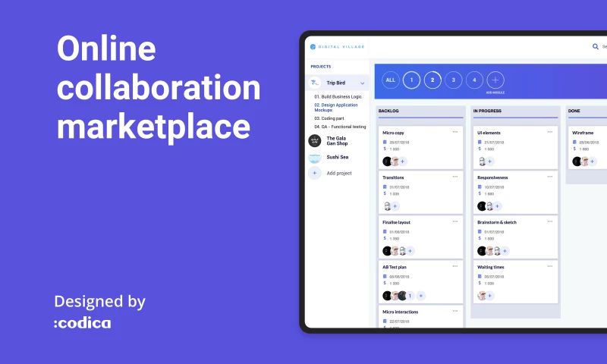Viewport: 607px width, 364px height.
Task: Open the Brainstorm & sketch card title
Action: point(497,222)
